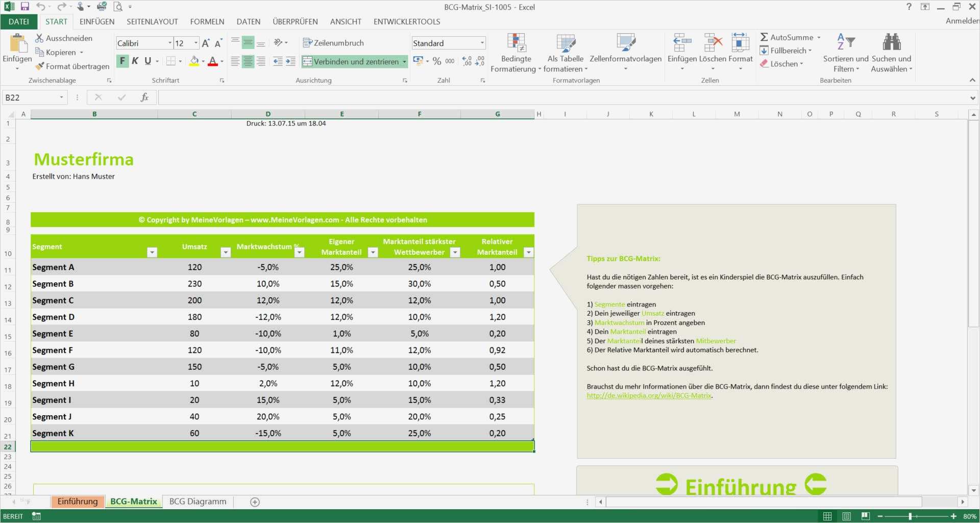Open the Standard number format dropdown

coord(482,43)
